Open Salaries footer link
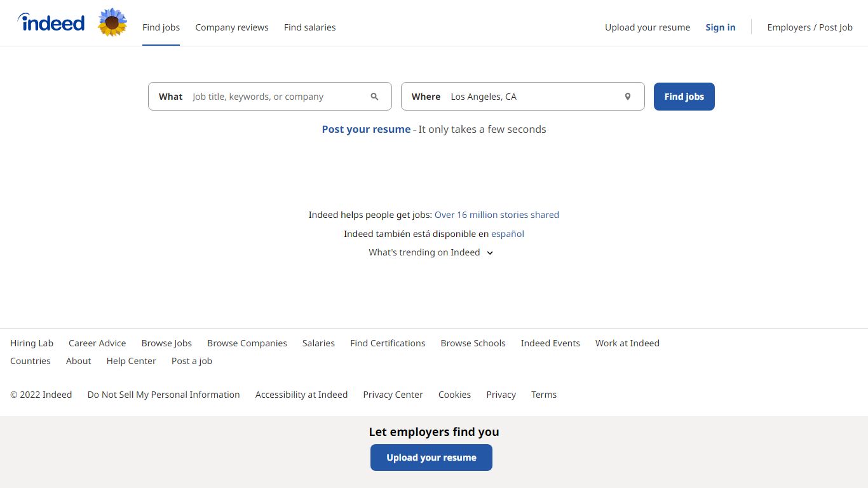The width and height of the screenshot is (868, 488). coord(318,343)
